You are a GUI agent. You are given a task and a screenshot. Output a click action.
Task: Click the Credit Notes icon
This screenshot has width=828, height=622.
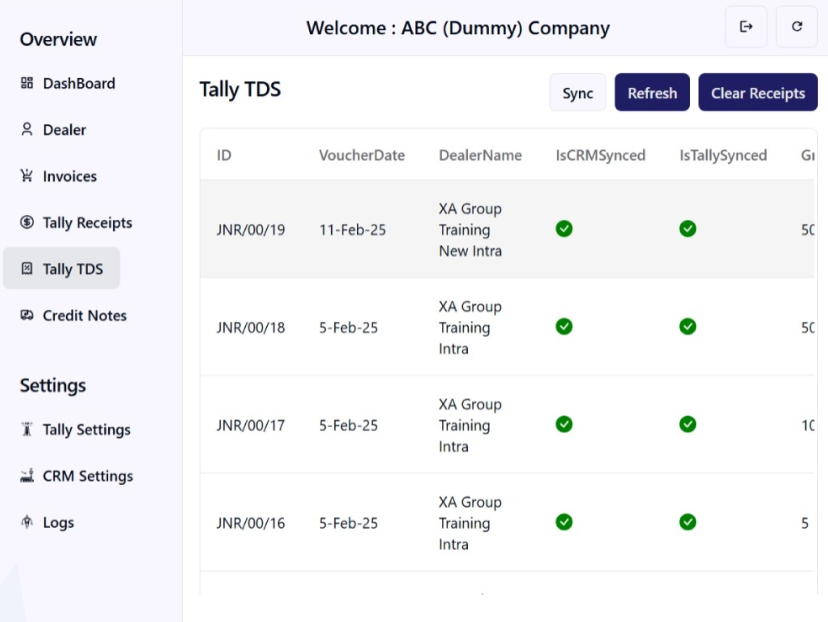pyautogui.click(x=27, y=315)
